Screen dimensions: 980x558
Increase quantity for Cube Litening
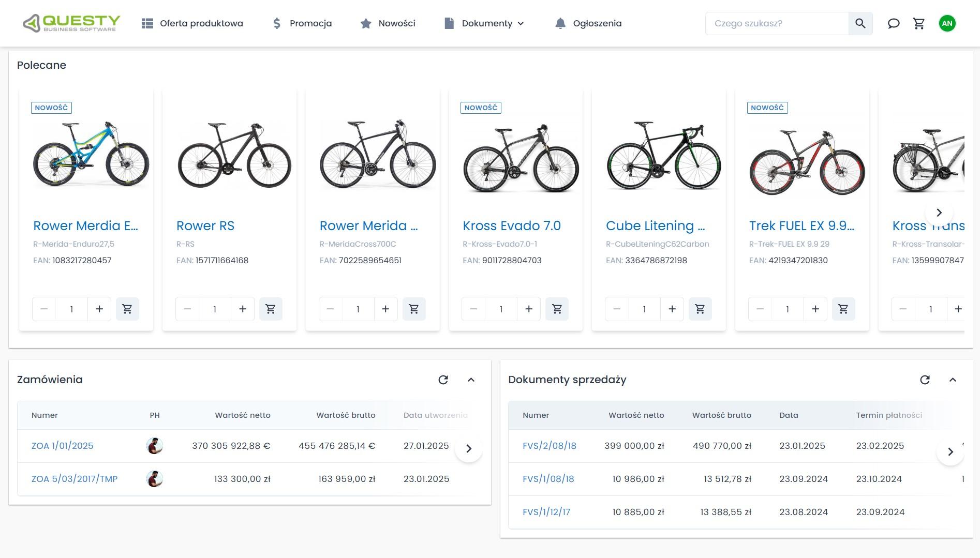[672, 309]
